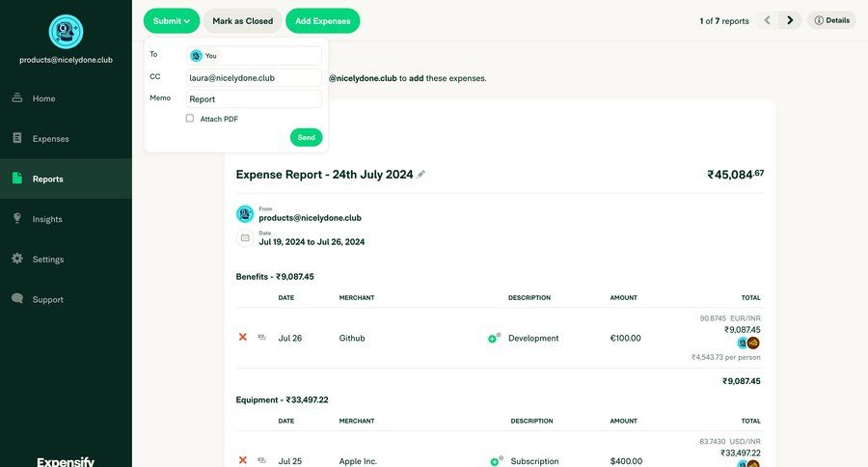This screenshot has height=467, width=868.
Task: Click green plus icon beside Development
Action: (494, 339)
